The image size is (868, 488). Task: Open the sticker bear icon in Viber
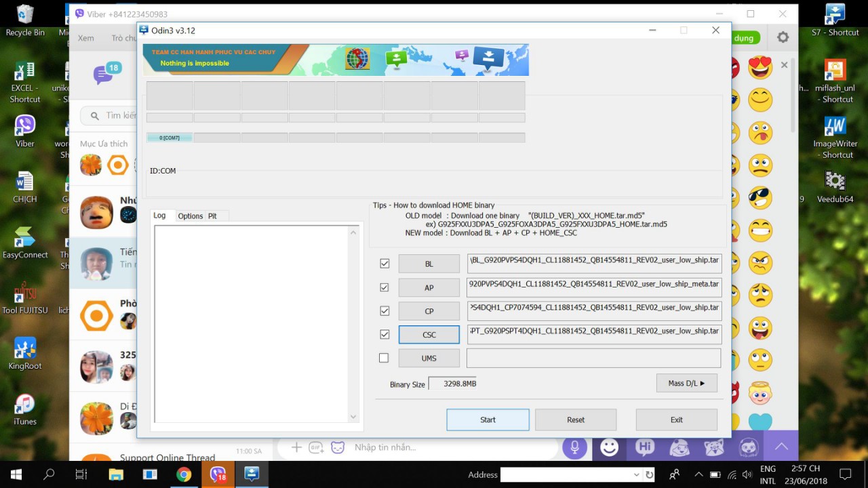click(x=337, y=447)
